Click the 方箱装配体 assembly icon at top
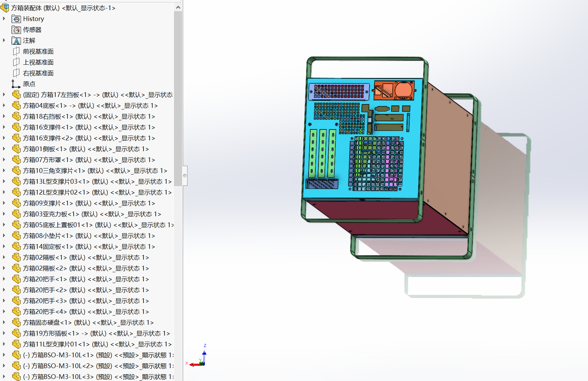The image size is (588, 381). pyautogui.click(x=5, y=7)
